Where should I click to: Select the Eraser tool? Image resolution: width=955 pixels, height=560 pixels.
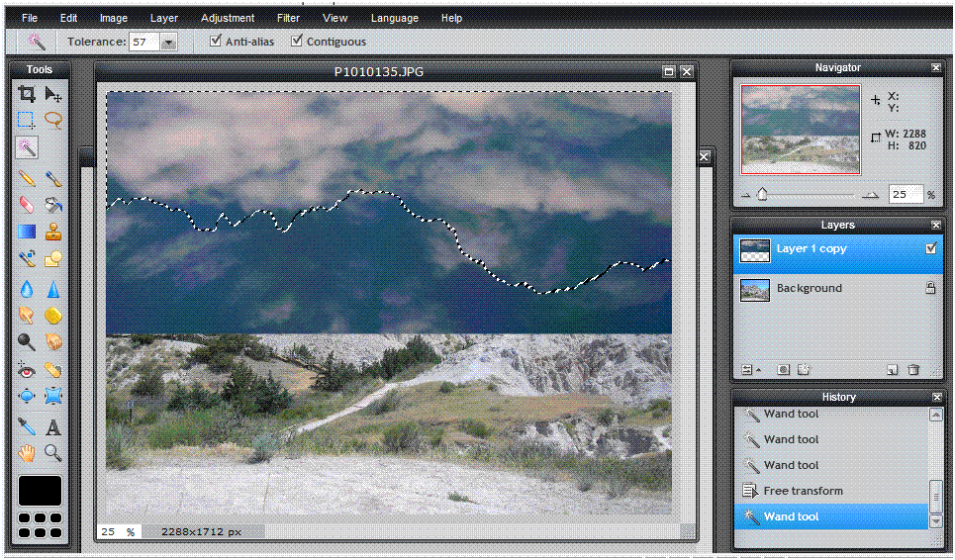(x=27, y=205)
